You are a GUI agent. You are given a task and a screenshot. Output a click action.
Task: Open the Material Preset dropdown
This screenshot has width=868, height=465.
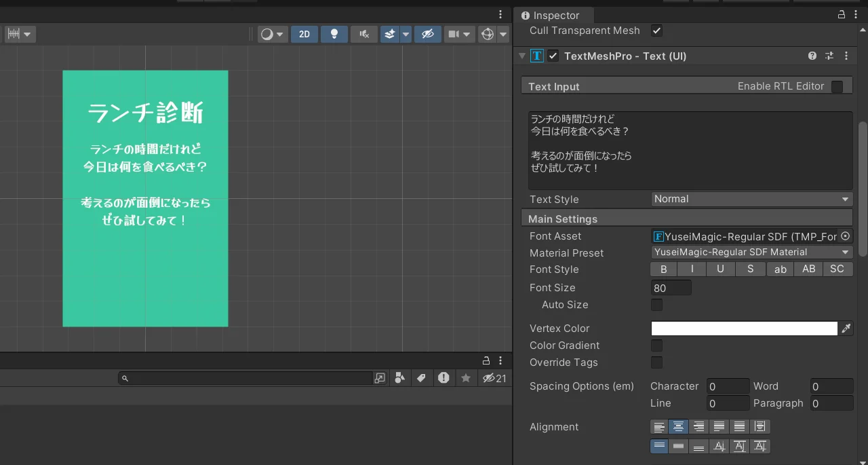point(751,253)
